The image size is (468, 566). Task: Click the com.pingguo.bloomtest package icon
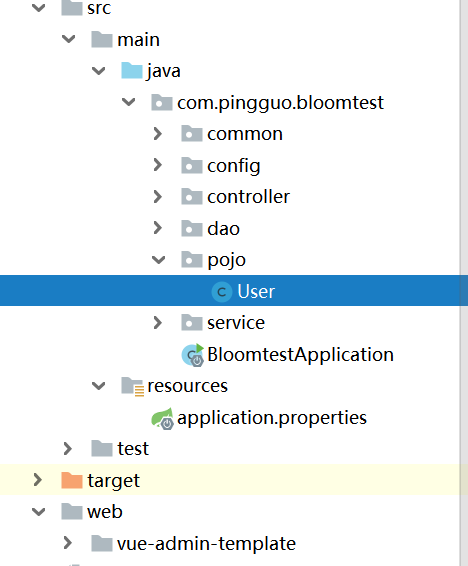click(x=162, y=102)
